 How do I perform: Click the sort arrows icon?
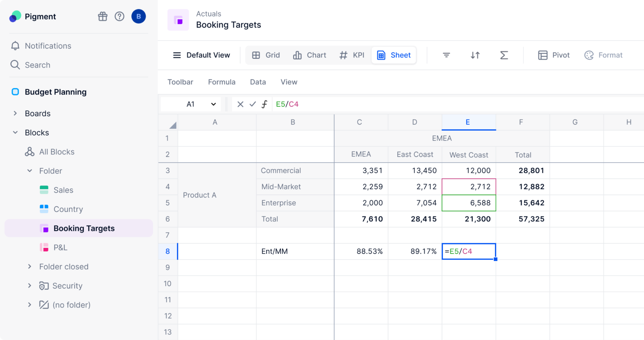tap(475, 55)
